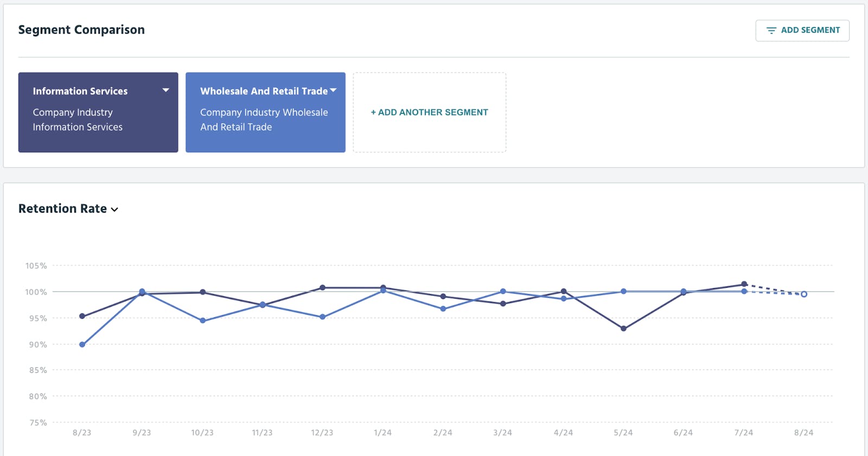Click the 1/24 label on x-axis

coord(383,433)
